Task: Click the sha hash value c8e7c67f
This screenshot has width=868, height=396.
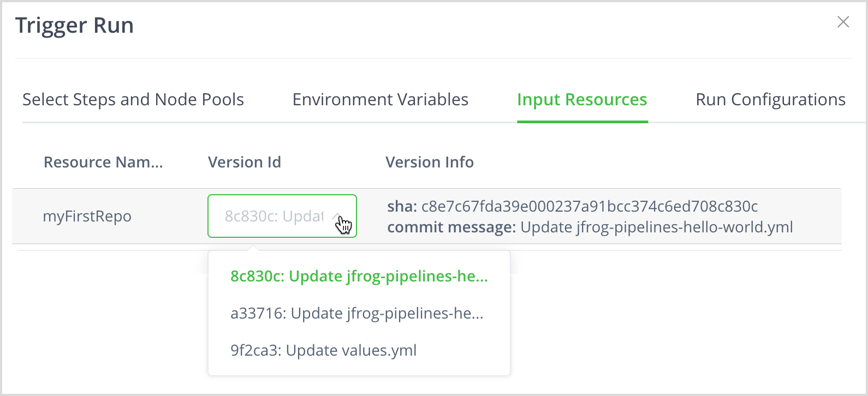Action: [589, 207]
